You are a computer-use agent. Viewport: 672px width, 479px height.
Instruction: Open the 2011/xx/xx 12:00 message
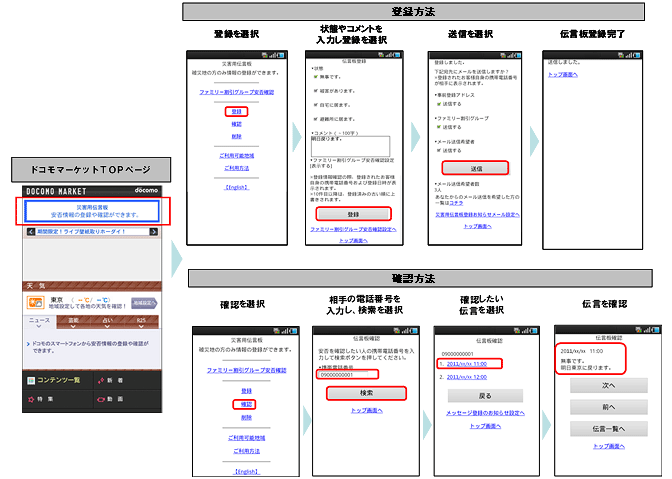(467, 377)
